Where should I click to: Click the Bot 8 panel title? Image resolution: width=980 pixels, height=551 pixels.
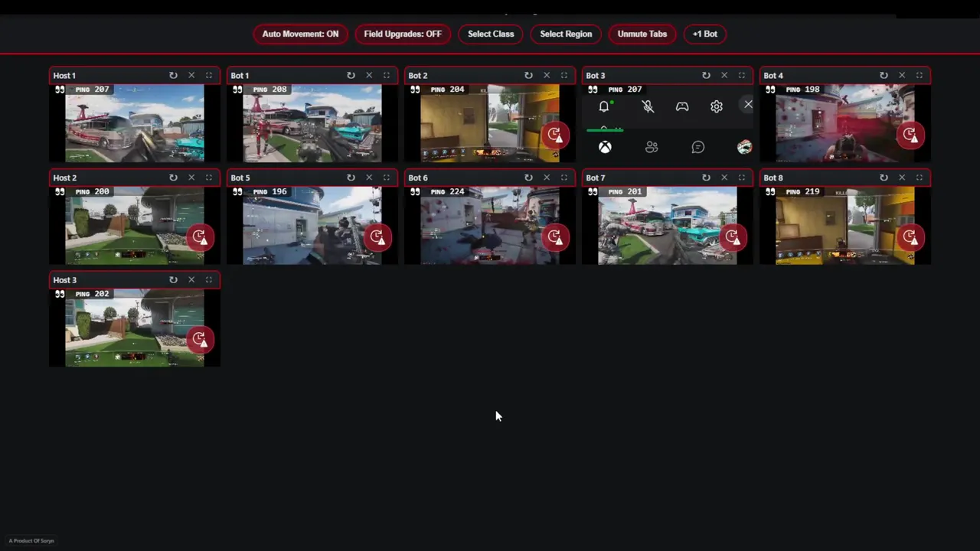[773, 178]
